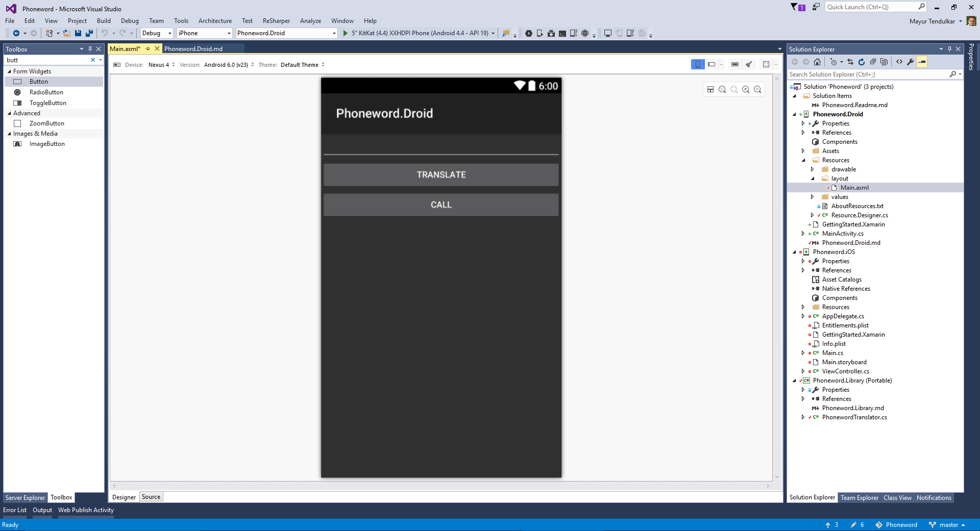Viewport: 980px width, 531px height.
Task: Expand the Assets folder
Action: point(803,151)
